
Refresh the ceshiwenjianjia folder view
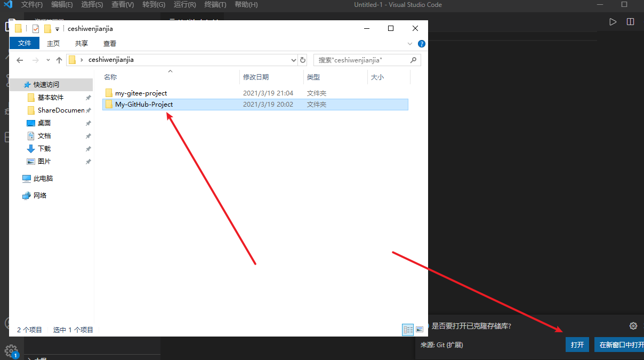click(303, 60)
